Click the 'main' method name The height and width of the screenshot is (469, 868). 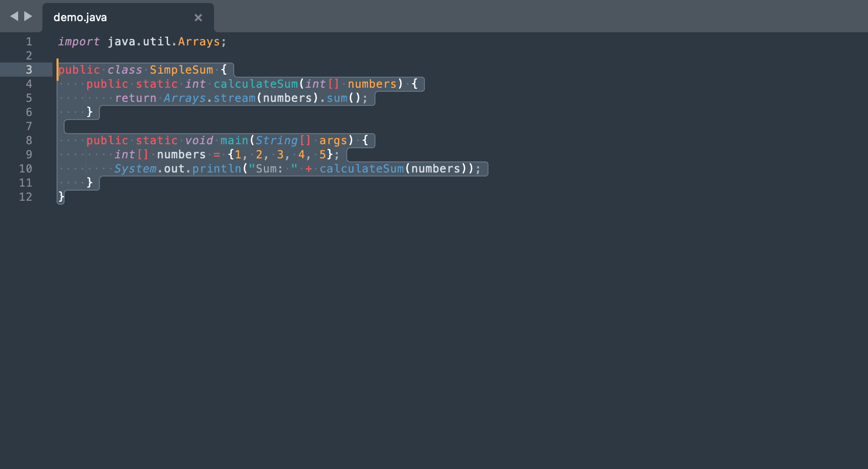pos(234,140)
